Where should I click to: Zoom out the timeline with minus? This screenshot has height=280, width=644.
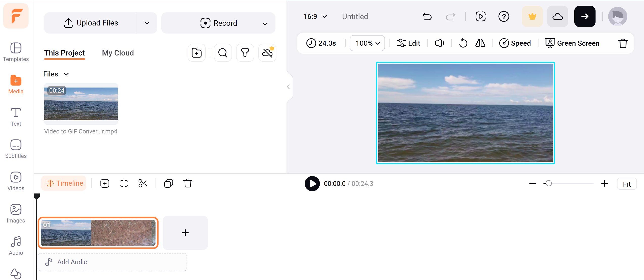(532, 184)
